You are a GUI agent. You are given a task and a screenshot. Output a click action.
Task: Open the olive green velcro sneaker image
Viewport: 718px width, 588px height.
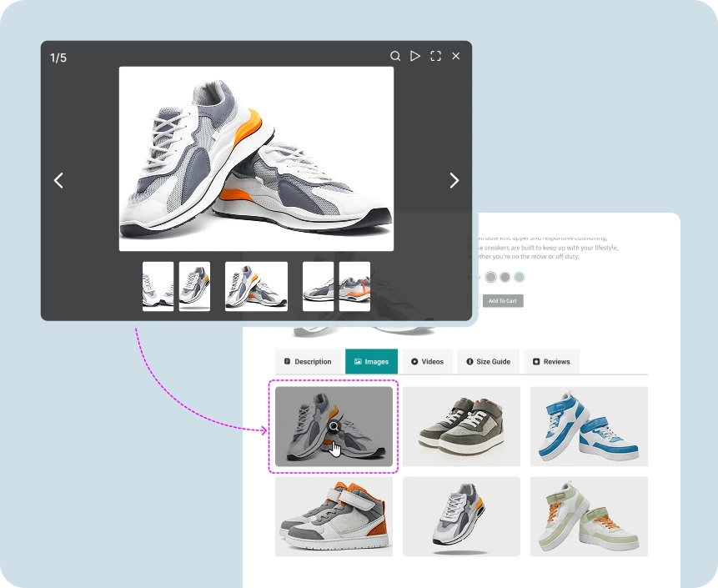[x=462, y=426]
